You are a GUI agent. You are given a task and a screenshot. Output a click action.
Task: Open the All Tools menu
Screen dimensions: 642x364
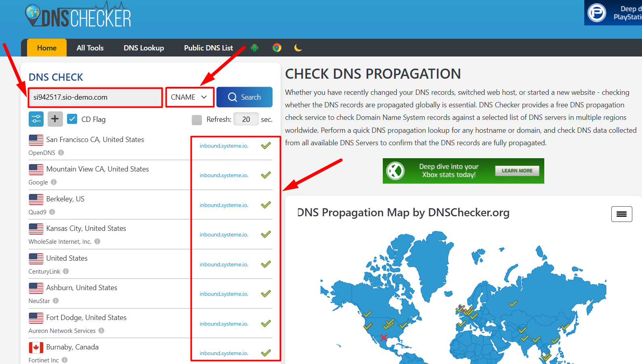click(x=90, y=48)
